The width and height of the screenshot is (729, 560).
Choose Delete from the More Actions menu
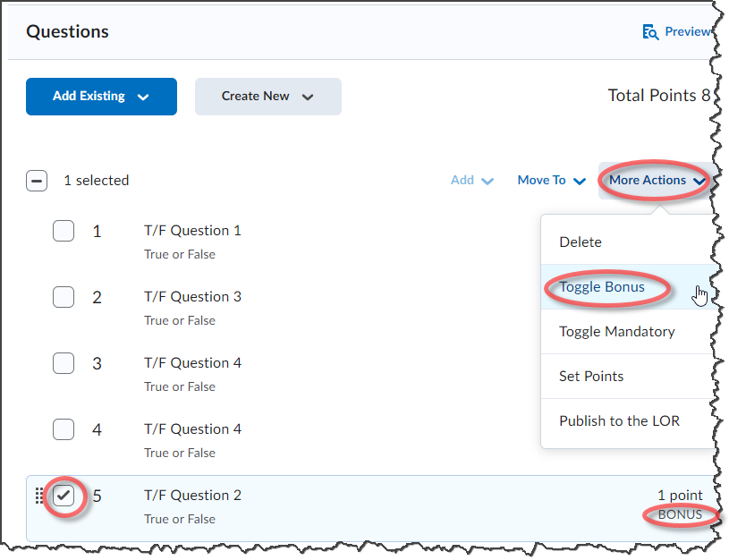pos(581,242)
